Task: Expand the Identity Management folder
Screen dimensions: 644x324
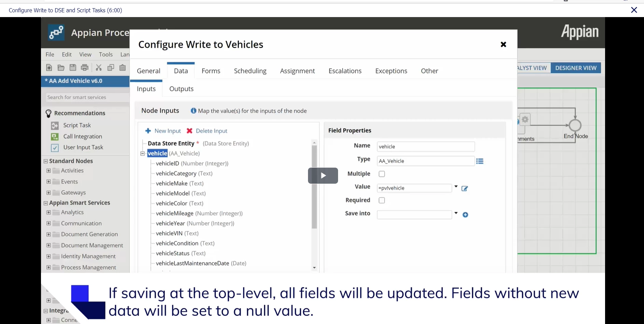Action: pos(48,256)
